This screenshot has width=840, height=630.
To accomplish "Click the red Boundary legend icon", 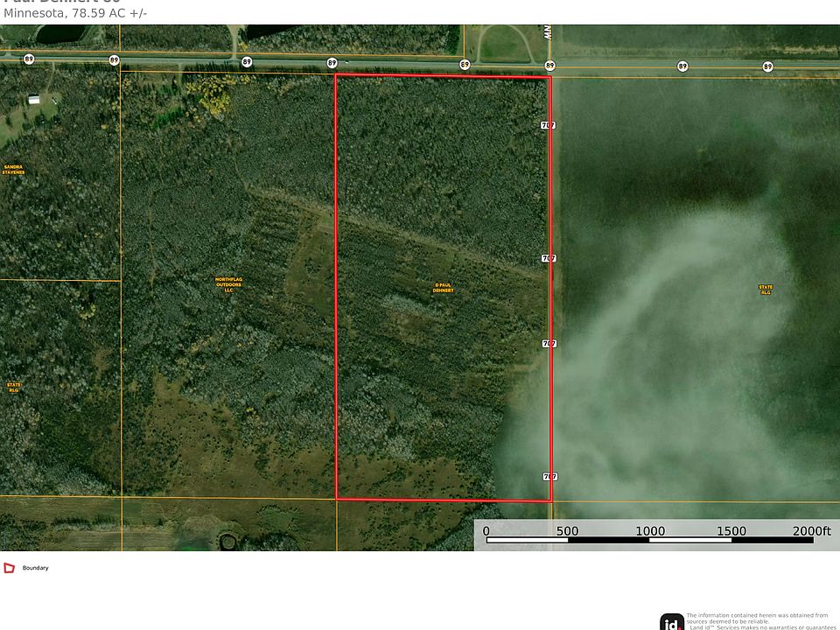I will click(x=9, y=568).
